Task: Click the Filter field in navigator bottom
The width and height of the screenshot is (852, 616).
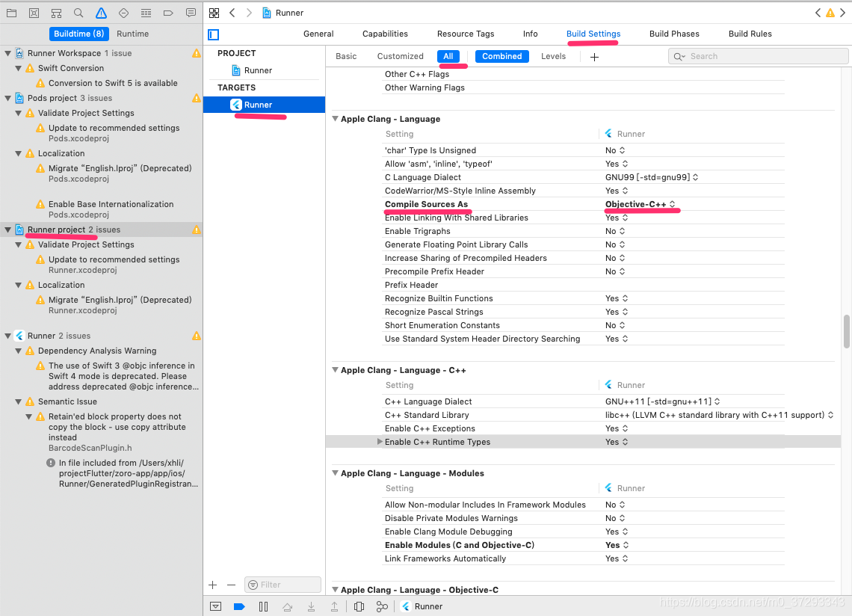Action: pyautogui.click(x=283, y=584)
